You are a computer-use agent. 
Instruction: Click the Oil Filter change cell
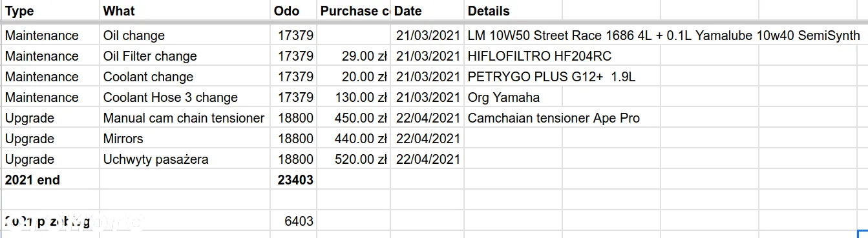point(185,55)
